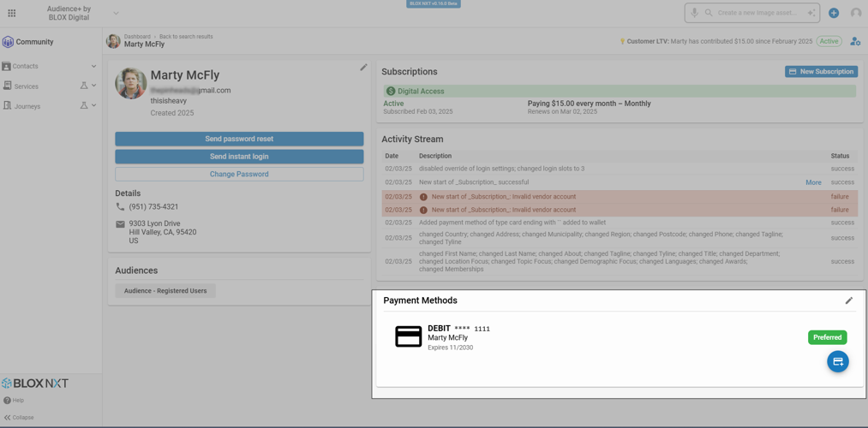
Task: Open the Contacts sidebar section
Action: (x=26, y=66)
